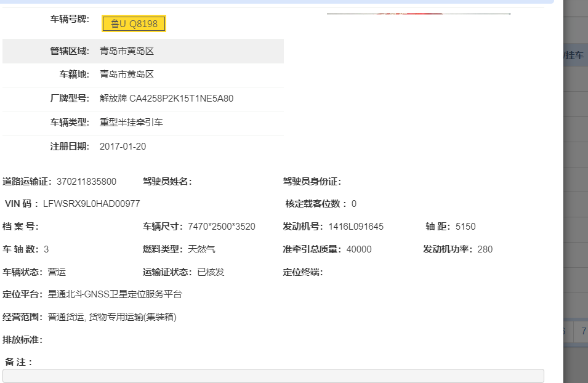
Task: Click the fuel type value 天然气
Action: tap(201, 249)
